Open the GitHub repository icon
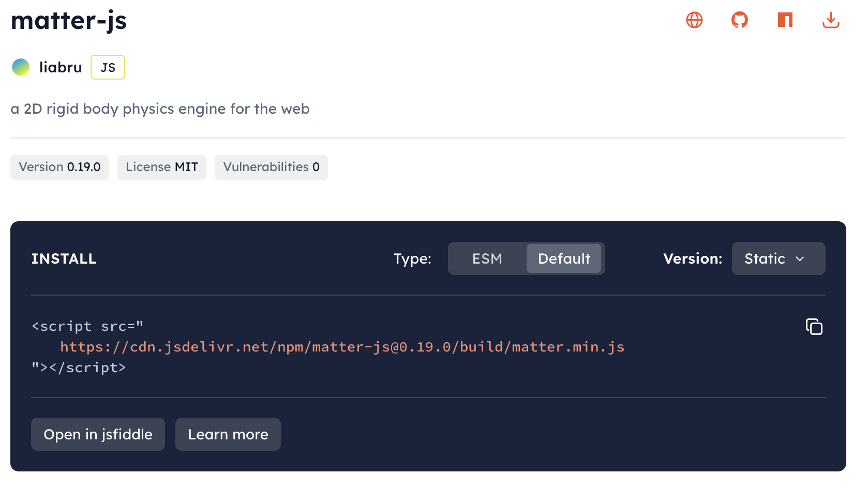 click(740, 20)
